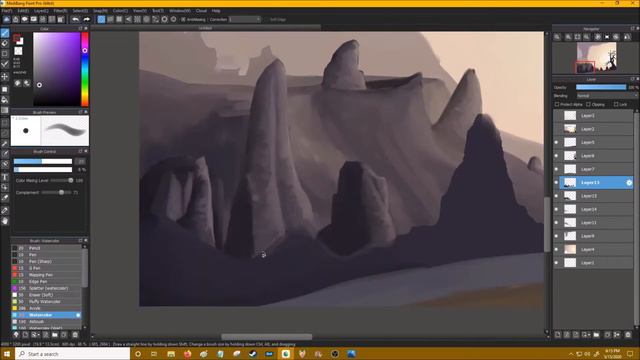Screen dimensions: 640x360
Task: Create a new layer folder
Action: (x=596, y=335)
